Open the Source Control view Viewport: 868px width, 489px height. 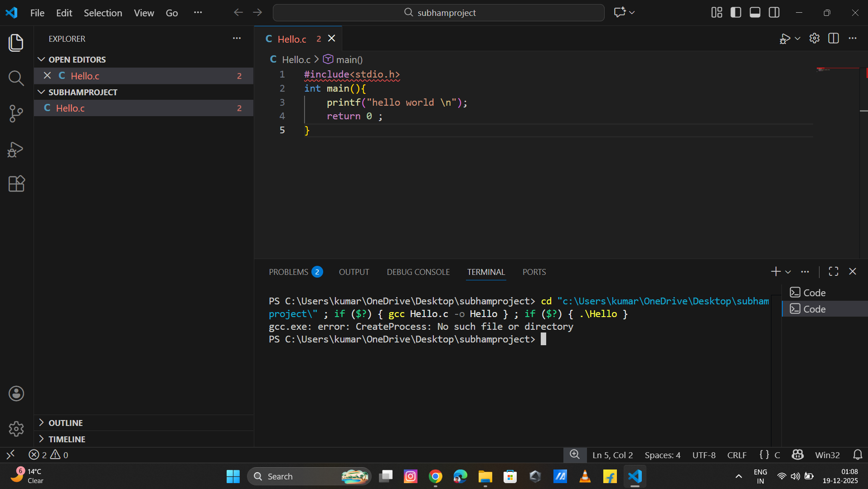point(16,113)
